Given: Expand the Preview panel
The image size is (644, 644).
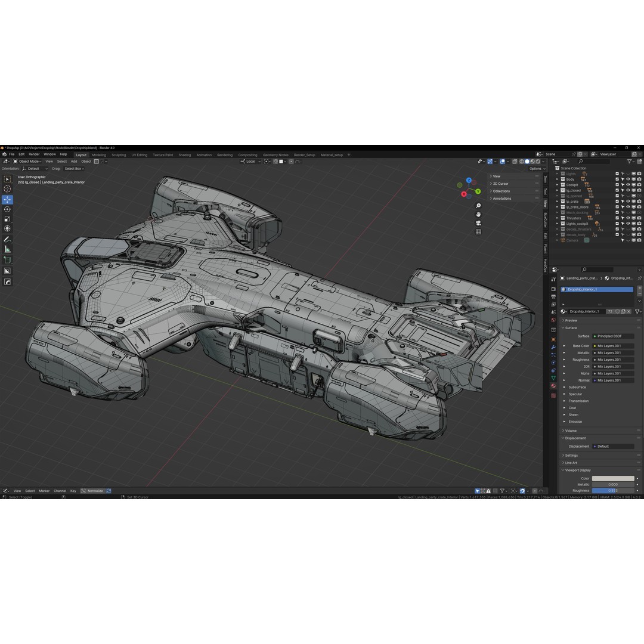Looking at the screenshot, I should 571,320.
